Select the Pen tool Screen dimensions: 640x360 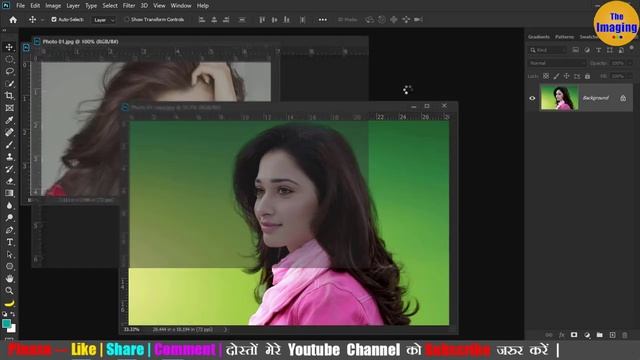click(9, 230)
